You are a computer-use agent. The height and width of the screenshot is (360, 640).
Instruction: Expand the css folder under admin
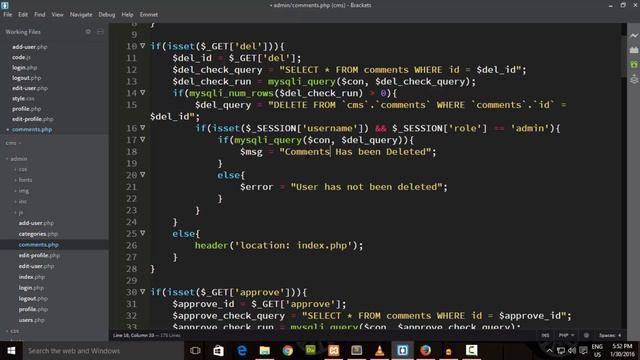[x=20, y=169]
